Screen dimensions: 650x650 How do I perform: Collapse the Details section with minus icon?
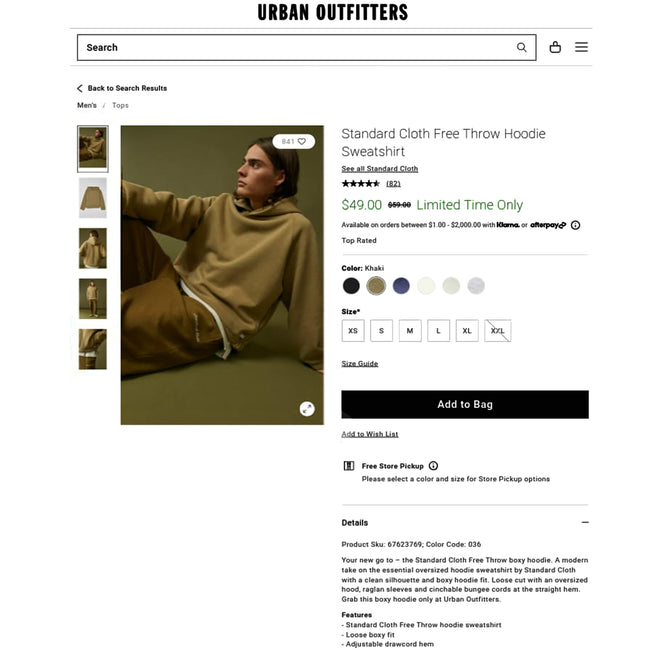click(585, 522)
